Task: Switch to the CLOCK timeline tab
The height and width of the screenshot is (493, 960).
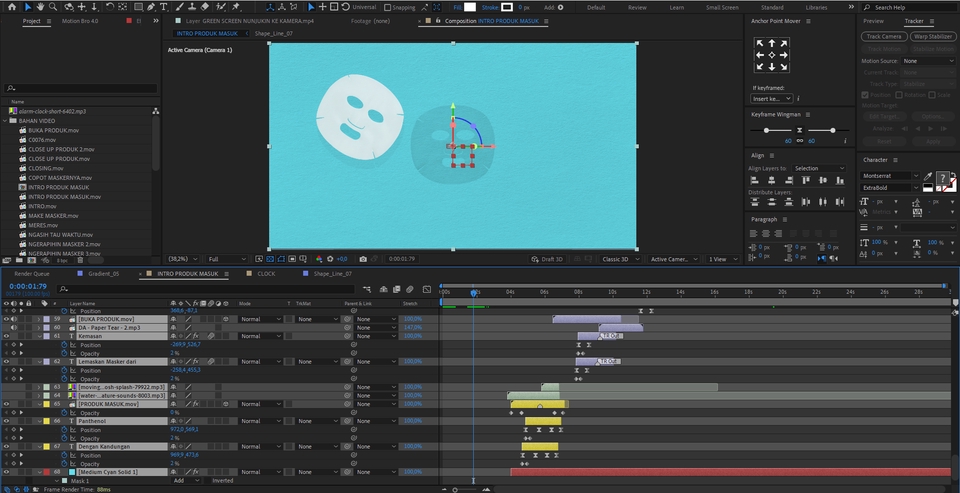Action: (266, 274)
